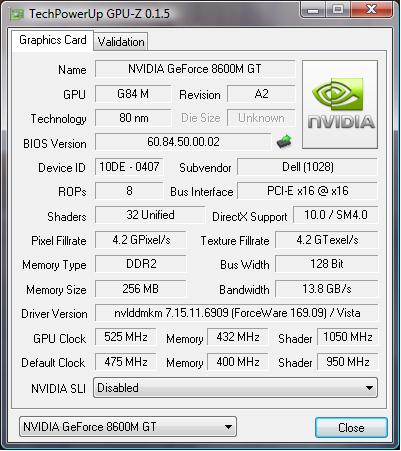Minimize the GPU-Z window
The image size is (401, 451).
pyautogui.click(x=313, y=9)
